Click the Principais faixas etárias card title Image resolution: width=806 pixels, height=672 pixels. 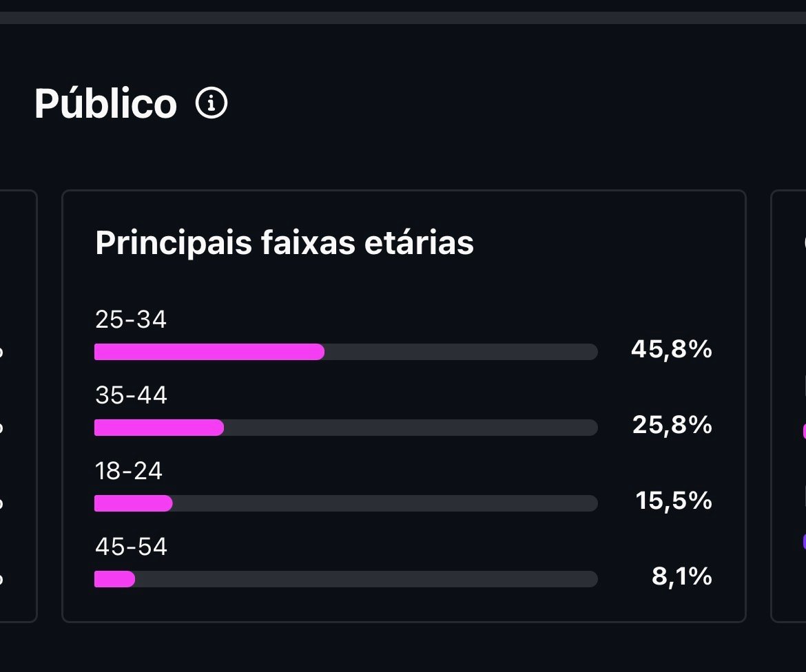(x=285, y=243)
